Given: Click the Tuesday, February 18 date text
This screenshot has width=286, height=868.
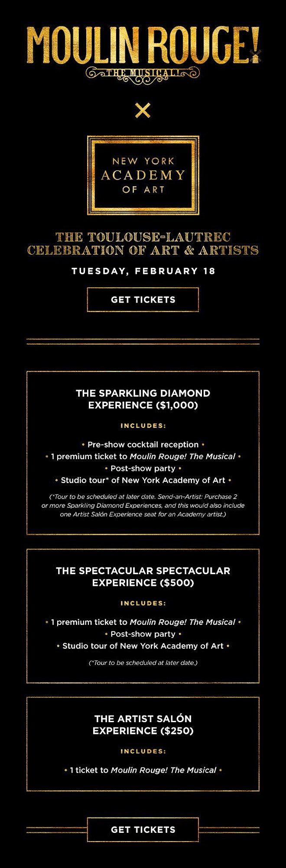Looking at the screenshot, I should coord(143,271).
